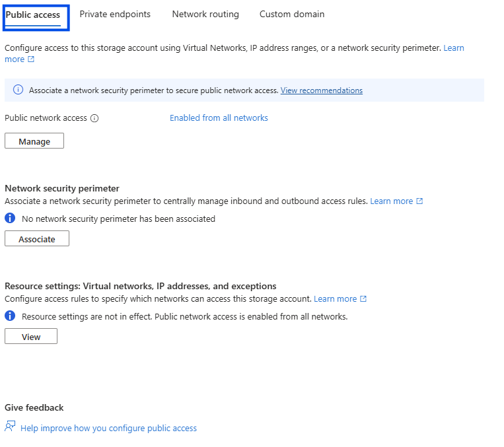
Task: Go to the Custom domain tab
Action: [x=292, y=14]
